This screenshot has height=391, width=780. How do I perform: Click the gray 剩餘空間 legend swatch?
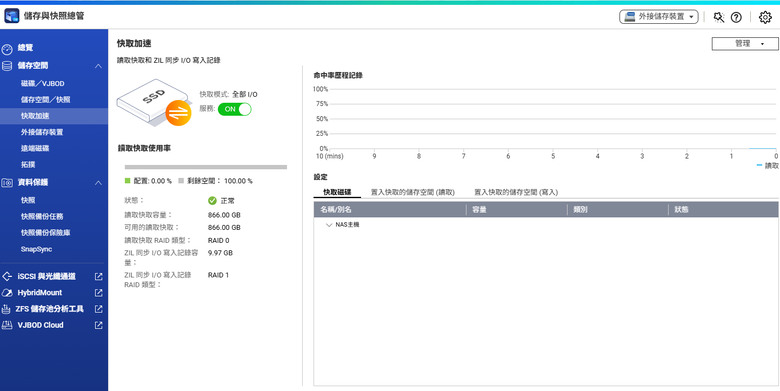[x=181, y=181]
